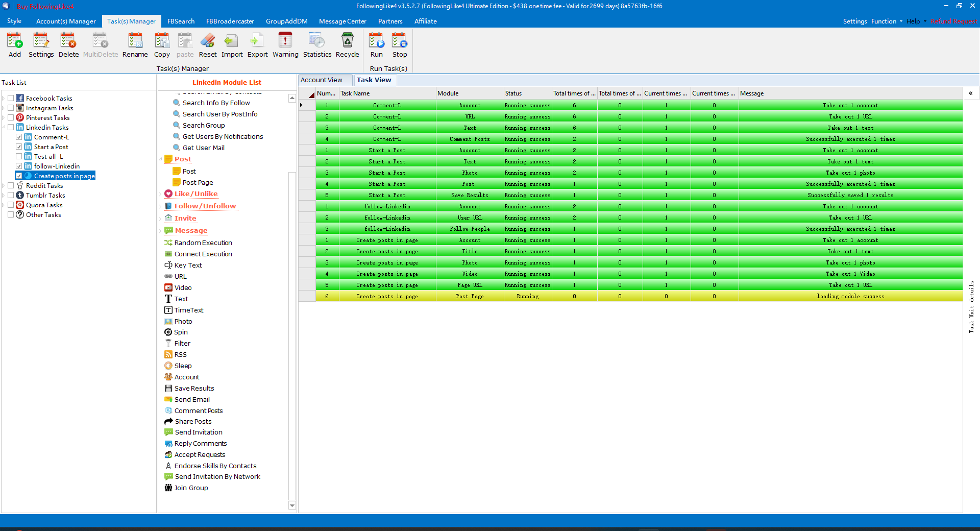Toggle the Instagram Tasks checkbox
Screen dimensions: 980x531
coord(11,108)
